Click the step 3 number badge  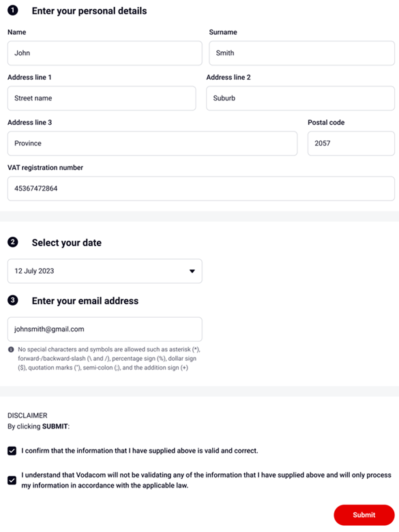pos(13,300)
